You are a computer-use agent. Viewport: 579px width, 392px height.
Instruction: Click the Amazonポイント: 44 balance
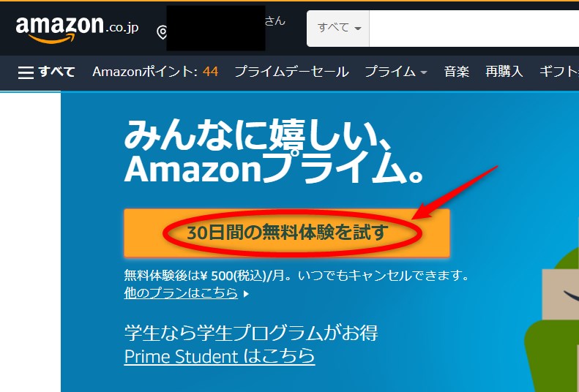point(155,72)
